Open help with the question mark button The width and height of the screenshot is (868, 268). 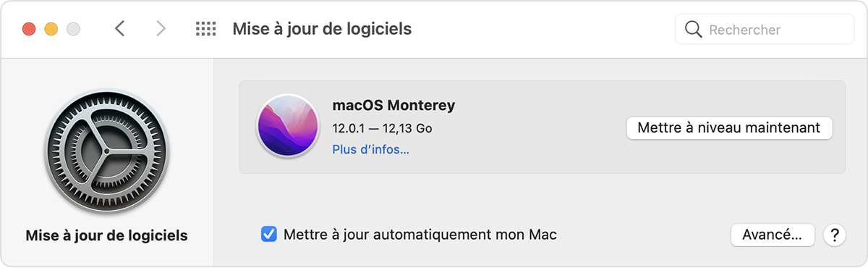835,235
